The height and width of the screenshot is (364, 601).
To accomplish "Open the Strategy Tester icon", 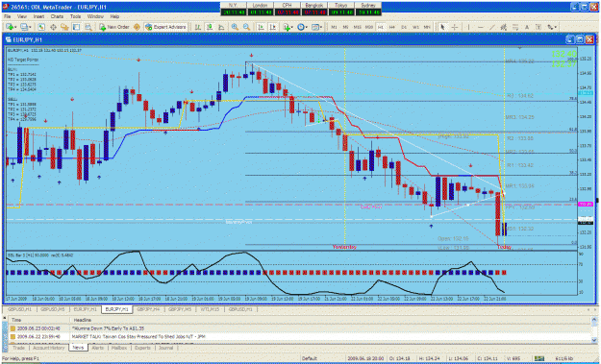I will pos(88,27).
